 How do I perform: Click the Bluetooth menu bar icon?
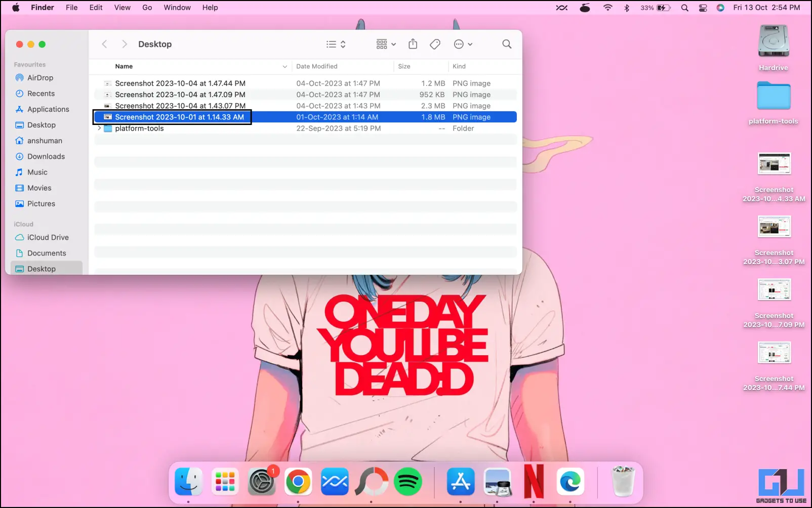coord(627,8)
